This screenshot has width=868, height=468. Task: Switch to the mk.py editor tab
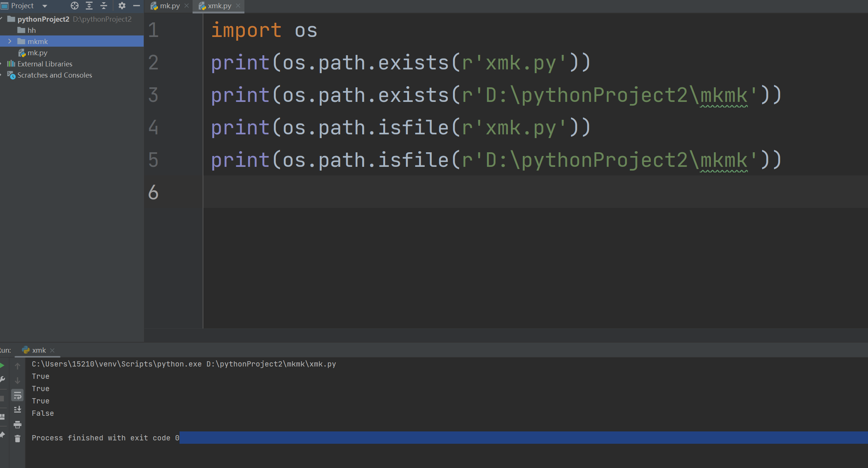(169, 6)
